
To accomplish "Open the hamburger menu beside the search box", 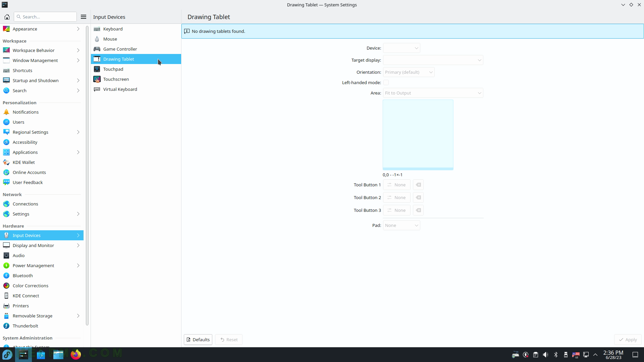I will [84, 17].
